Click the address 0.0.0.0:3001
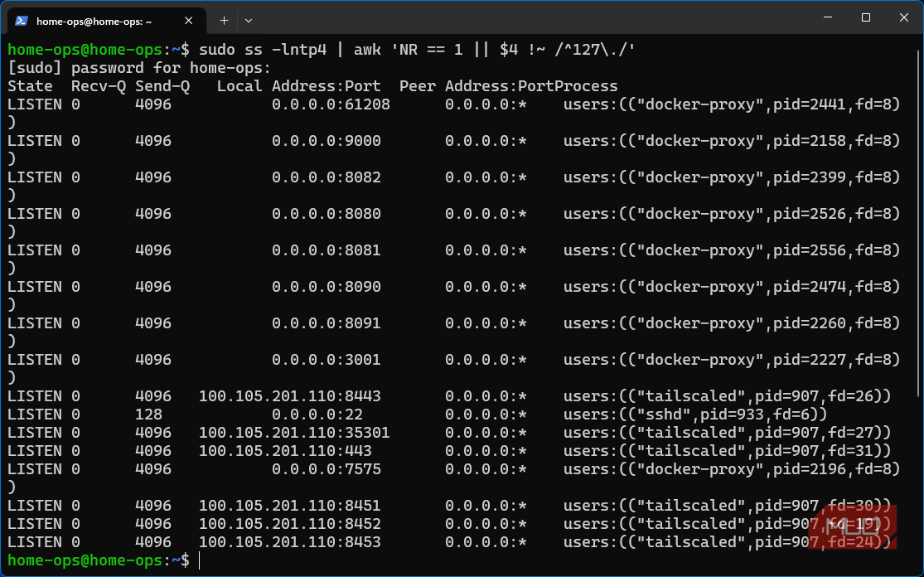924x577 pixels. click(x=326, y=360)
